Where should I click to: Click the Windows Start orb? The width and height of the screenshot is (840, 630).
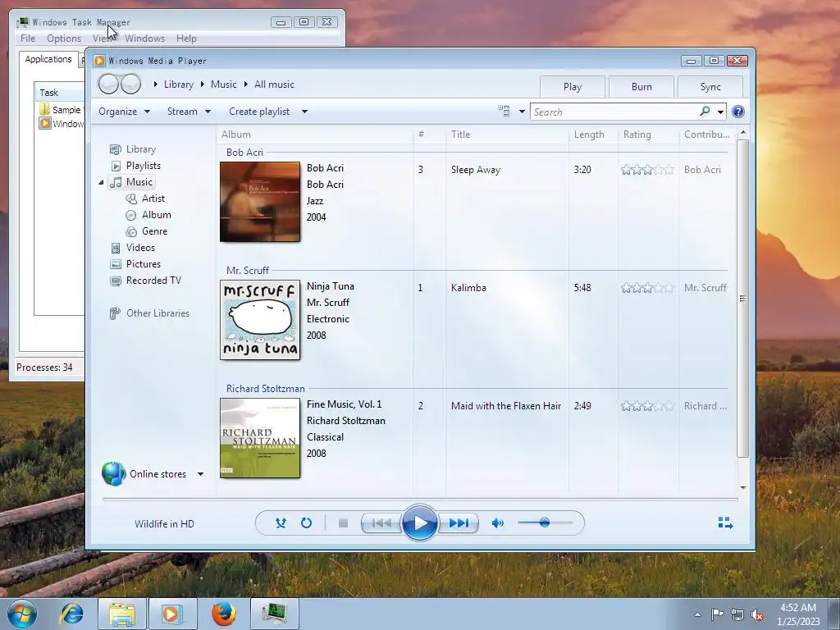(21, 614)
